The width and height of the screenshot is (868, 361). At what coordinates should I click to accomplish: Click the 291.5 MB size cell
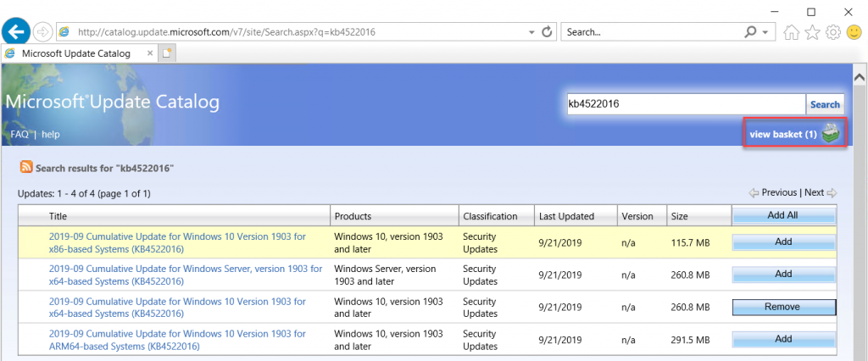click(x=690, y=340)
